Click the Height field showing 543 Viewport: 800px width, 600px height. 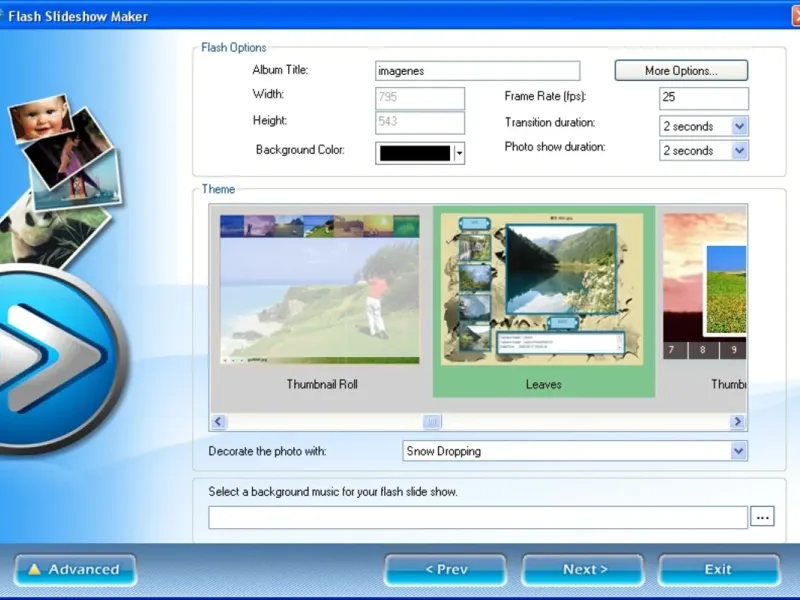420,122
